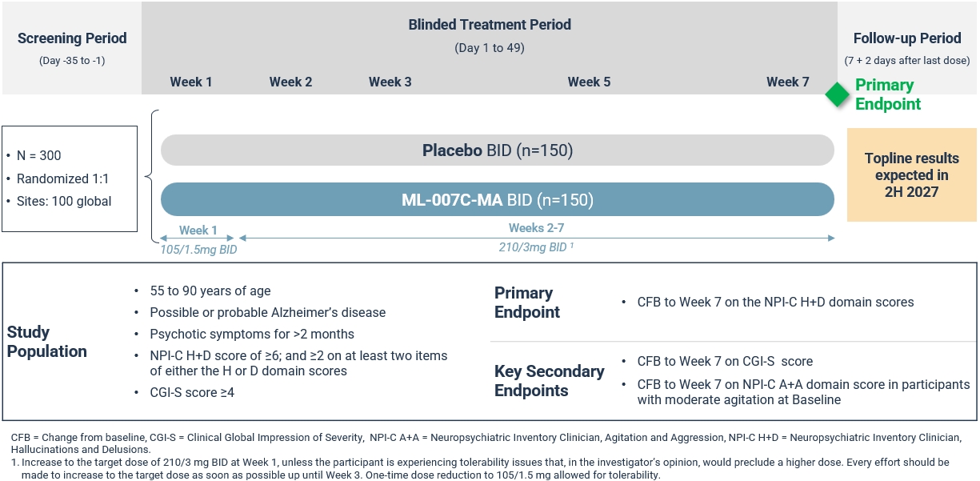Select the Week 5 timeline label

(589, 82)
